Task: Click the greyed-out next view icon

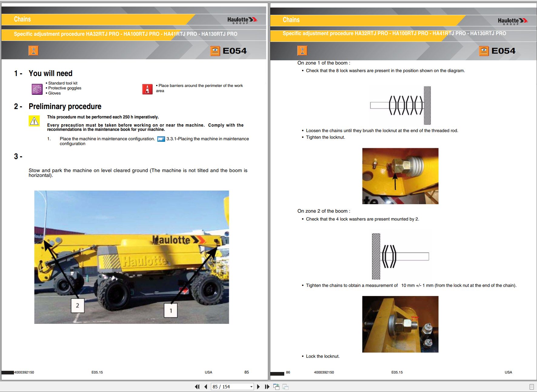Action: click(x=285, y=387)
